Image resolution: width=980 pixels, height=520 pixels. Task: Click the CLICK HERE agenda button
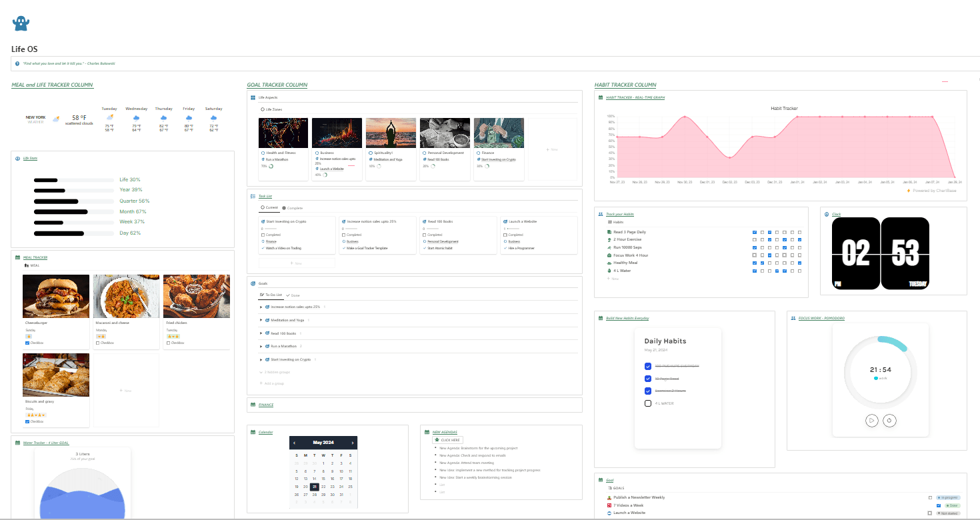(447, 440)
